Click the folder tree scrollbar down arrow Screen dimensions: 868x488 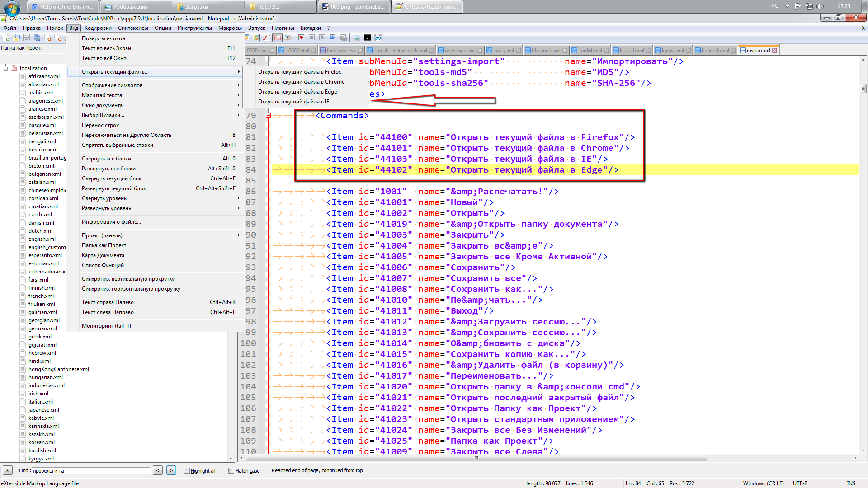(x=231, y=458)
